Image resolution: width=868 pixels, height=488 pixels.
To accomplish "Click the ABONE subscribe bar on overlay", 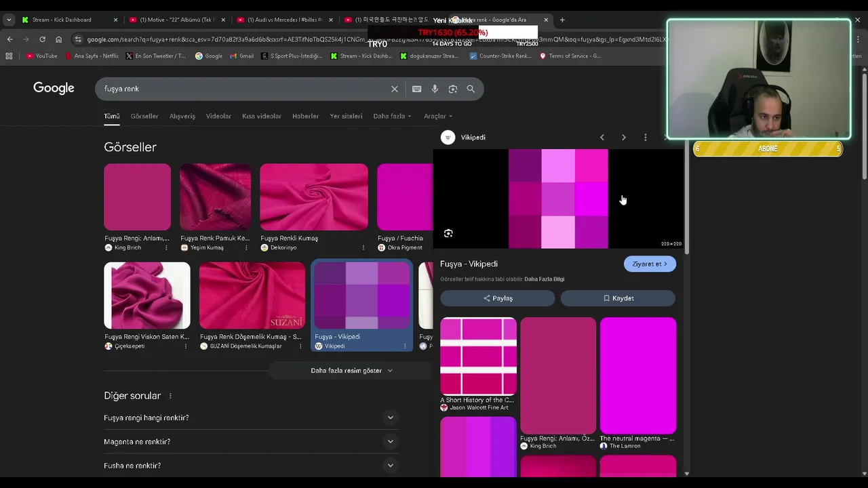I will 768,149.
